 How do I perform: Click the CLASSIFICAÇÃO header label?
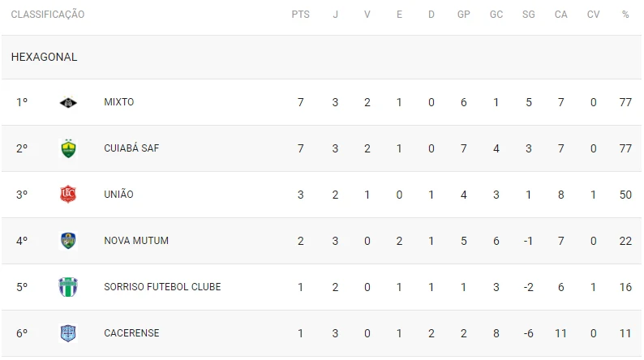tap(48, 15)
